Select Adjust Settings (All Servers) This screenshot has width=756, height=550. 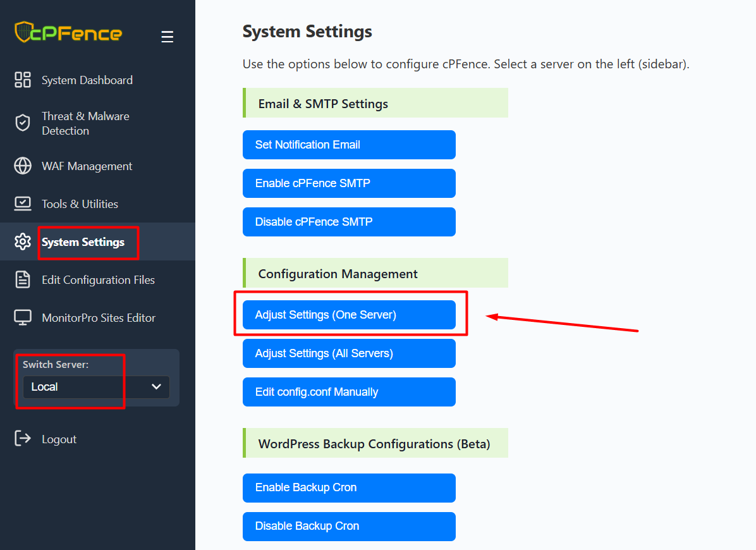pyautogui.click(x=349, y=353)
